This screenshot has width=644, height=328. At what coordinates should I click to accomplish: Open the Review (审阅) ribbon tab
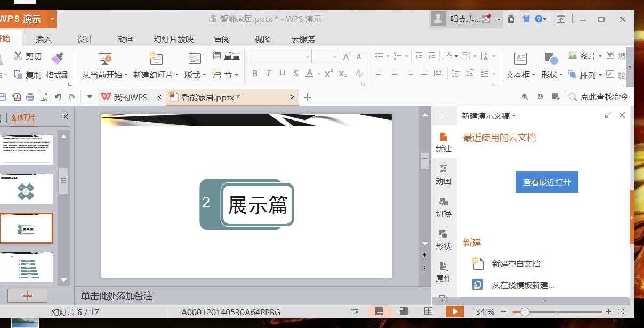click(222, 39)
